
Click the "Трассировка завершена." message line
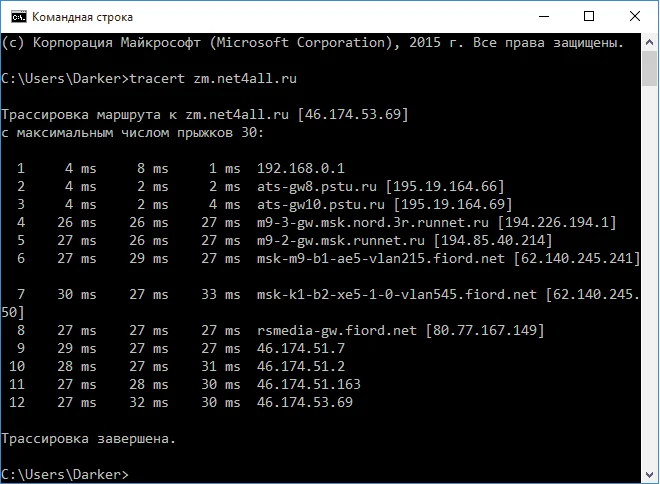tap(89, 437)
